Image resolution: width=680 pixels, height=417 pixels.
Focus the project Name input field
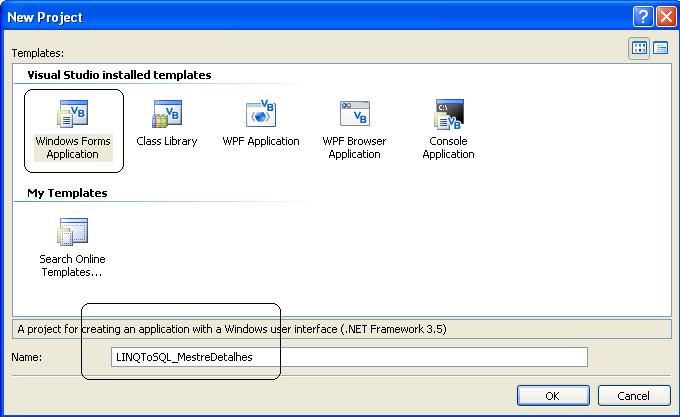(349, 357)
